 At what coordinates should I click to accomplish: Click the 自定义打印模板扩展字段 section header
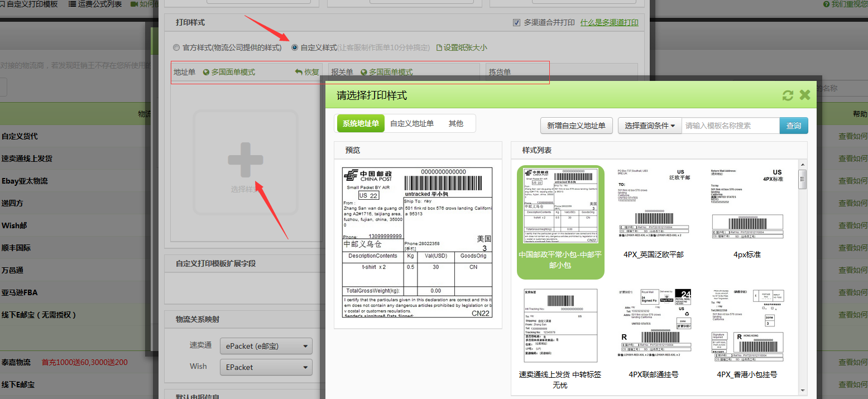pos(216,263)
